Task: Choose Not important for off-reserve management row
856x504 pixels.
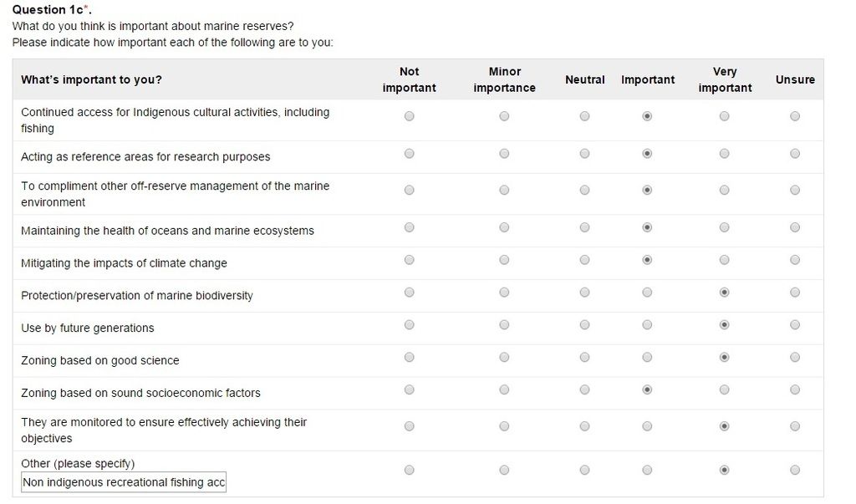Action: pyautogui.click(x=409, y=190)
